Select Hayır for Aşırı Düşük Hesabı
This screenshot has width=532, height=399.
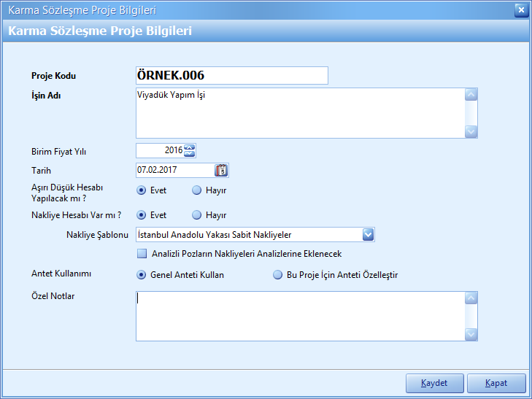tap(196, 190)
